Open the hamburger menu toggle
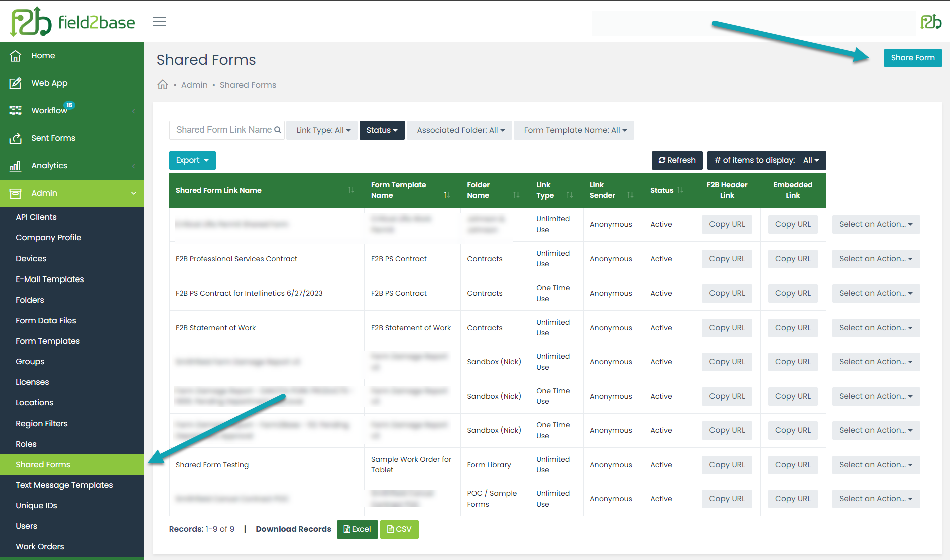The height and width of the screenshot is (560, 950). [159, 22]
